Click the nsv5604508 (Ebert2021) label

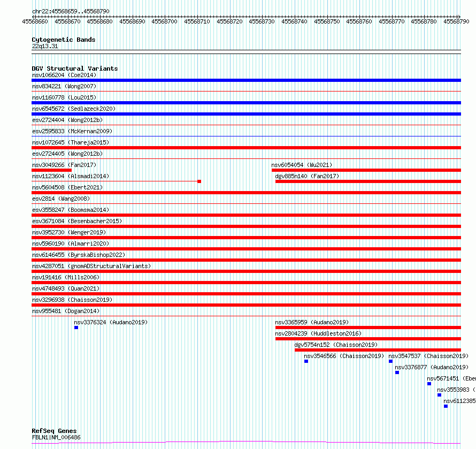coord(67,187)
